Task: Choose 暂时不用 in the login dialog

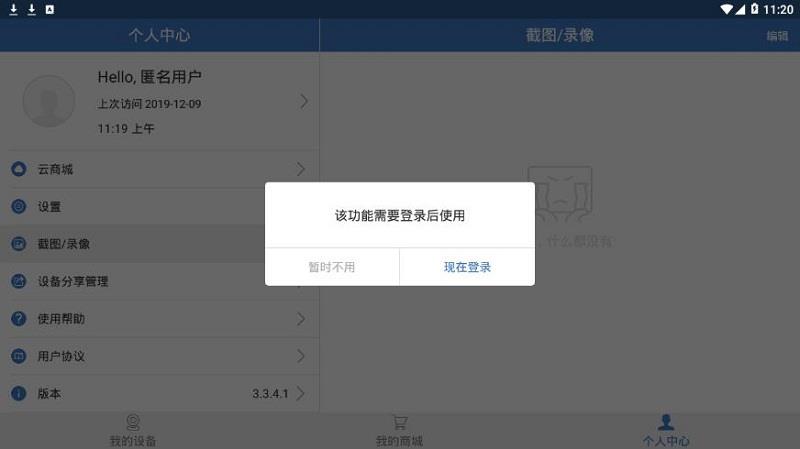Action: coord(332,267)
